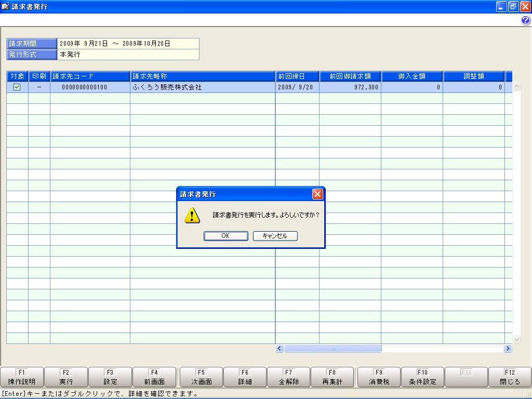Click the yellow warning icon in dialog
This screenshot has width=532, height=399.
[x=192, y=215]
